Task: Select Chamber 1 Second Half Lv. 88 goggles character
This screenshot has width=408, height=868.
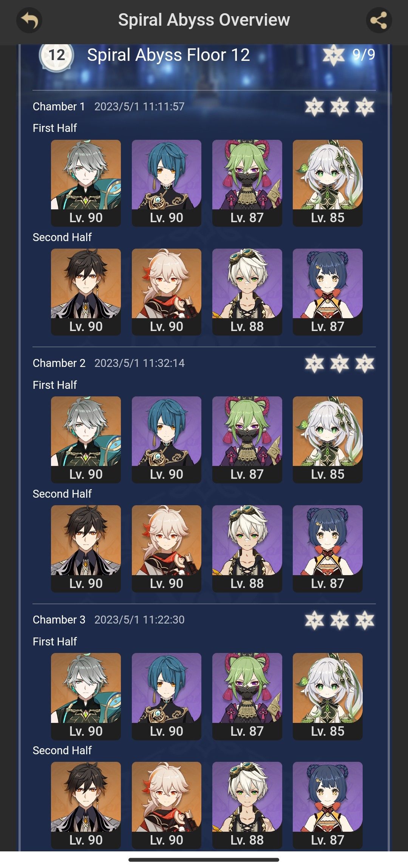Action: [247, 292]
